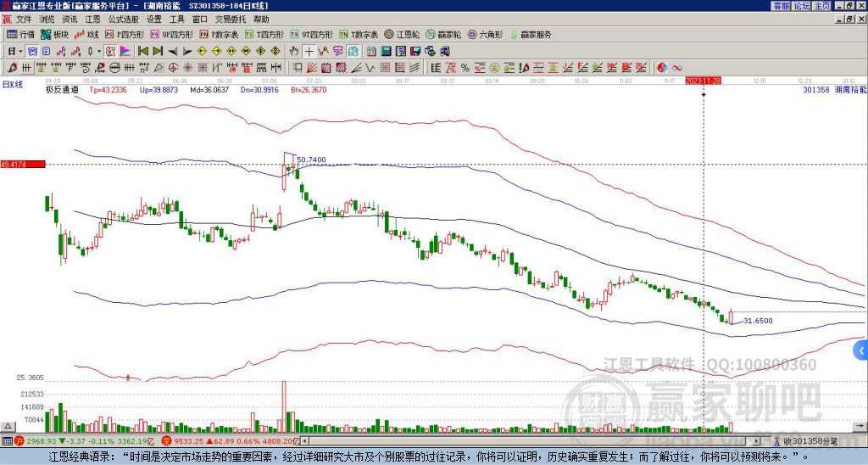
Task: Toggle the crosshair cursor tool
Action: pos(309,52)
